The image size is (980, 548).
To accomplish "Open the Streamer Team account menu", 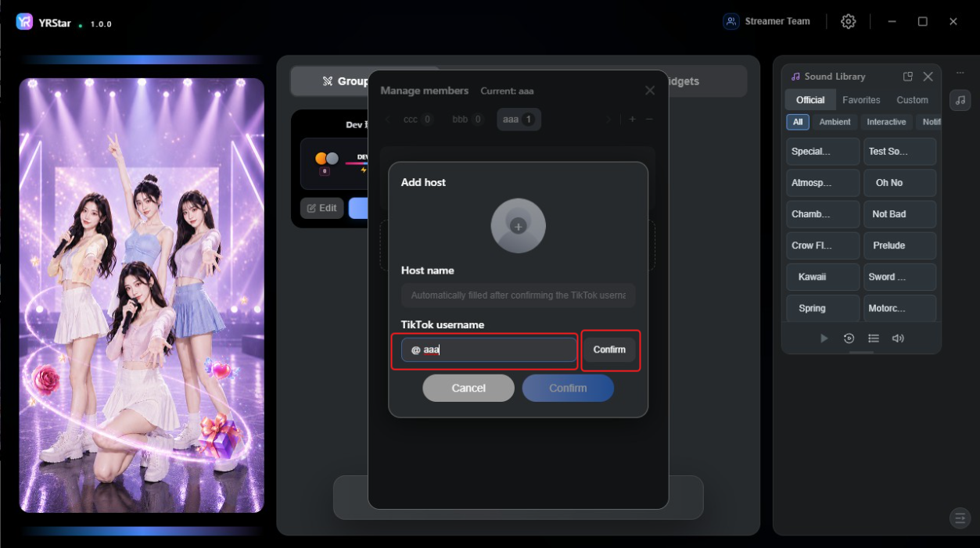I will [766, 22].
